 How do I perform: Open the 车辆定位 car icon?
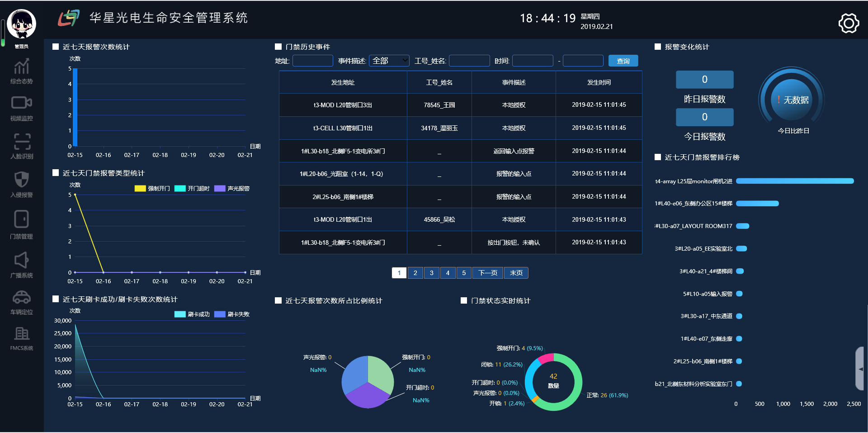21,297
